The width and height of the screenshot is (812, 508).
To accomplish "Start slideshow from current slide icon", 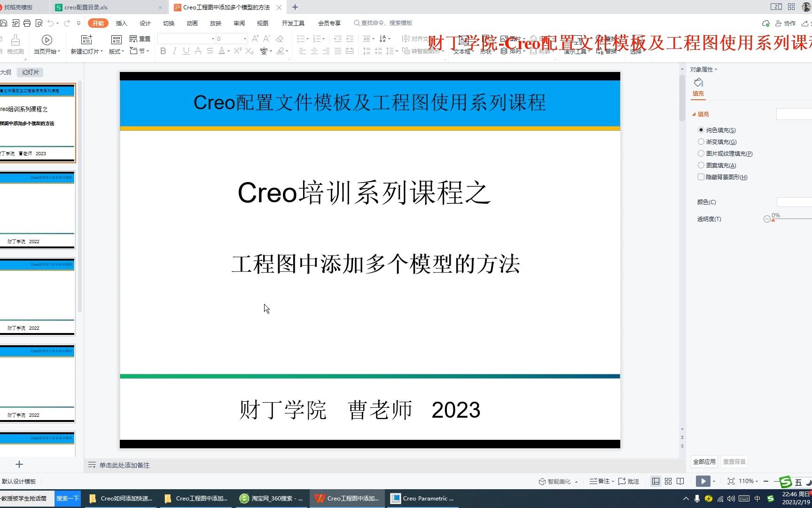I will (x=47, y=40).
